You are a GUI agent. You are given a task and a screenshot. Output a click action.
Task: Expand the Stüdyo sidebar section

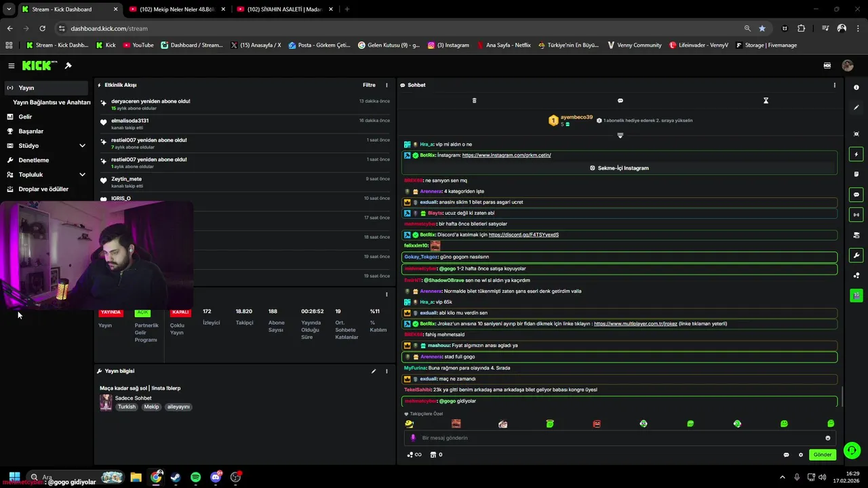tap(82, 146)
